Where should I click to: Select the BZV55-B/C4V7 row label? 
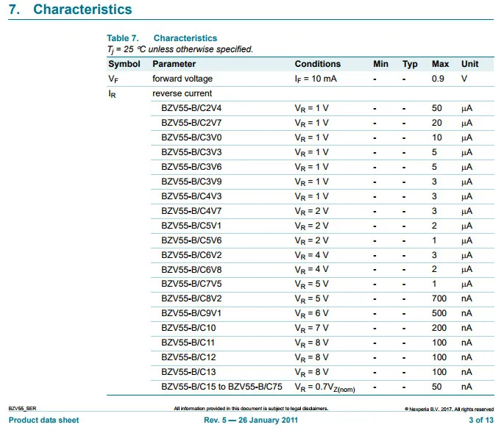191,211
